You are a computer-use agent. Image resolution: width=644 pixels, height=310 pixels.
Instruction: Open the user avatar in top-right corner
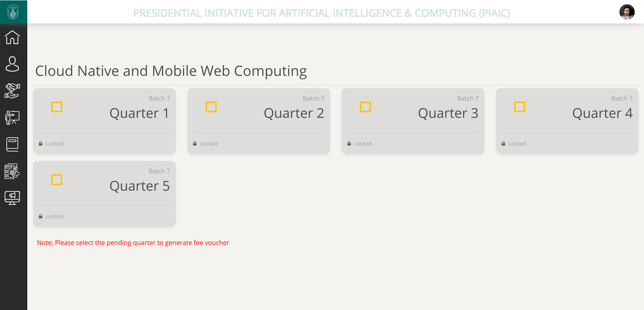[627, 12]
